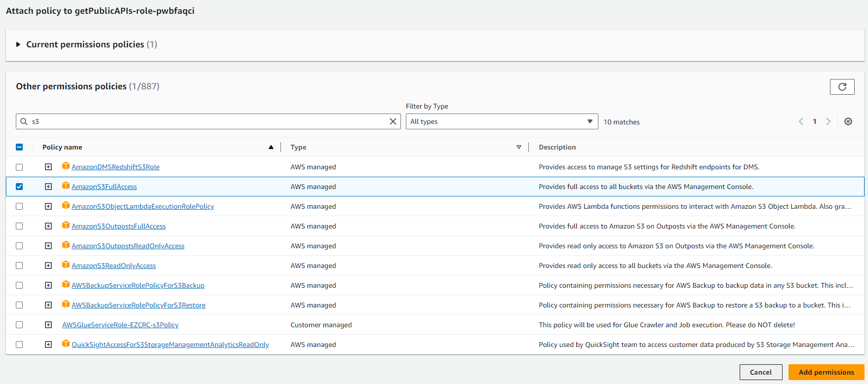The width and height of the screenshot is (868, 384).
Task: Click the search magnifier icon
Action: coord(24,121)
